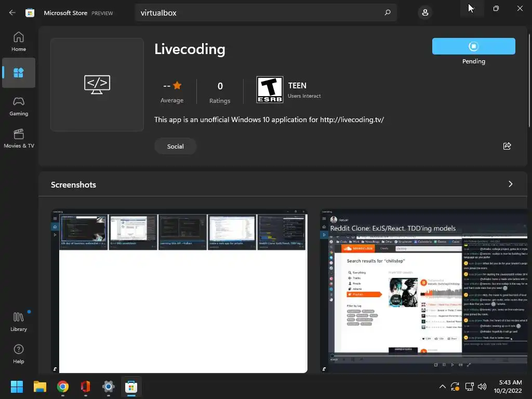Screen dimensions: 532x399
Task: Click the Average rating label
Action: [x=172, y=100]
